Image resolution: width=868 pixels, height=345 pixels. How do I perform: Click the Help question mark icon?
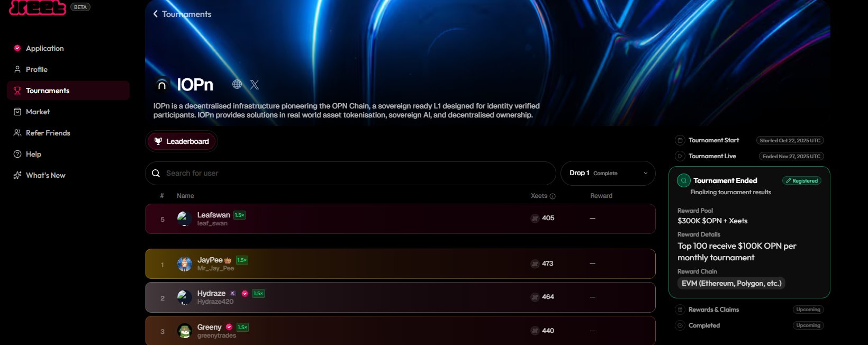coord(17,154)
